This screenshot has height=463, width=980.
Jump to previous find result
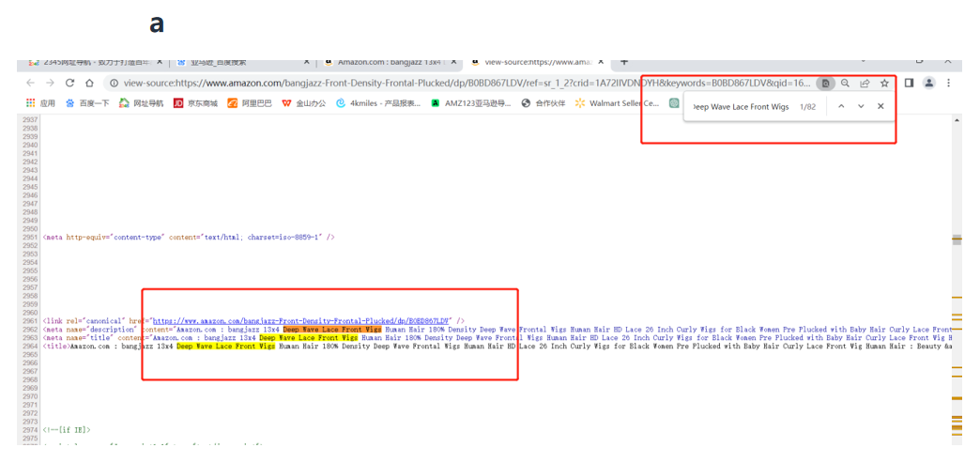tap(841, 107)
